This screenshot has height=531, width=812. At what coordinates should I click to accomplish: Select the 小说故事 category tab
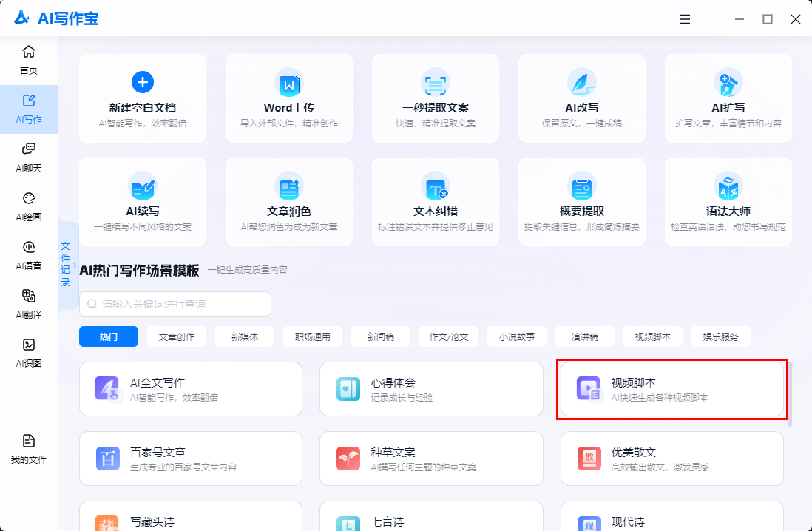[517, 336]
